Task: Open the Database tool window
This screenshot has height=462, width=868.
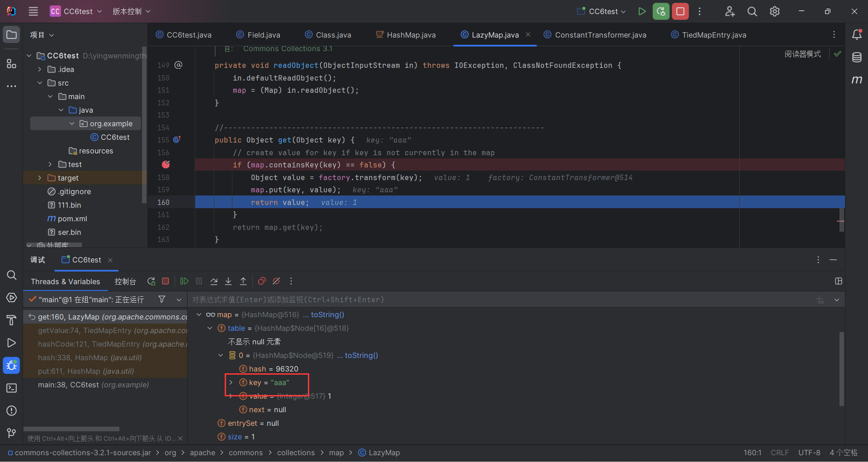Action: coord(857,57)
